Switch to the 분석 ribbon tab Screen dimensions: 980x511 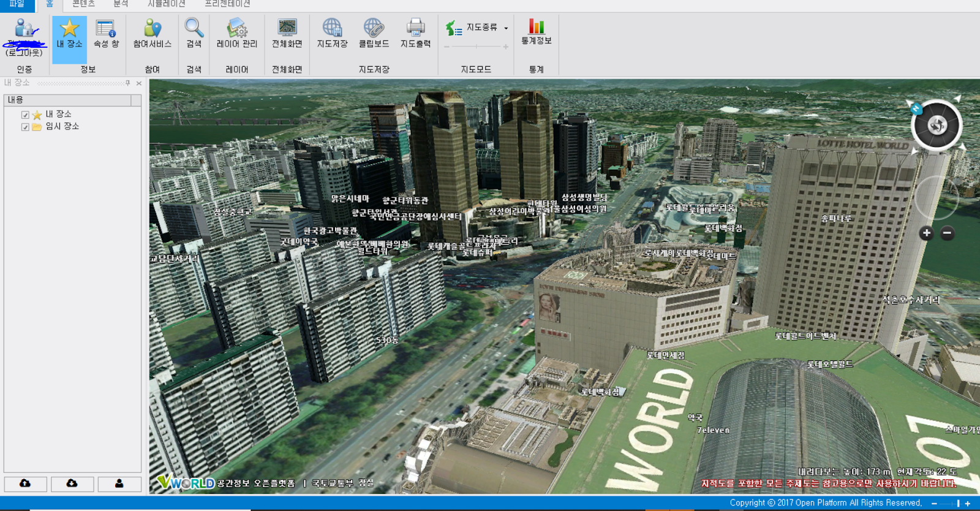[121, 4]
